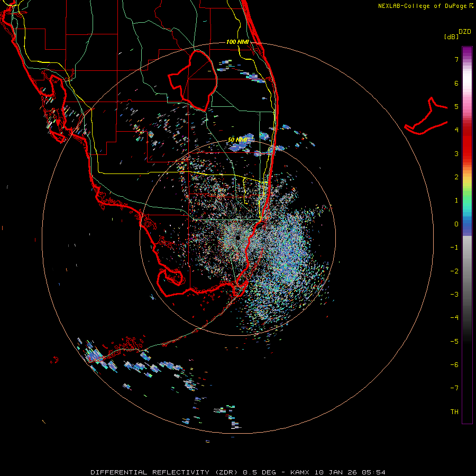Screen dimensions: 476x476
Task: Click the KAMX radar site center dot
Action: pos(238,237)
